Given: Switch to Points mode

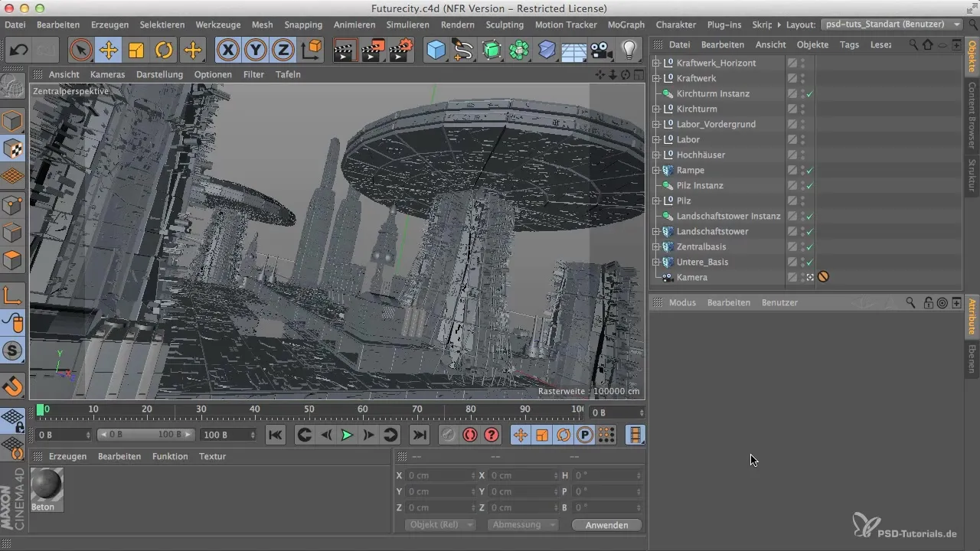Looking at the screenshot, I should point(13,204).
